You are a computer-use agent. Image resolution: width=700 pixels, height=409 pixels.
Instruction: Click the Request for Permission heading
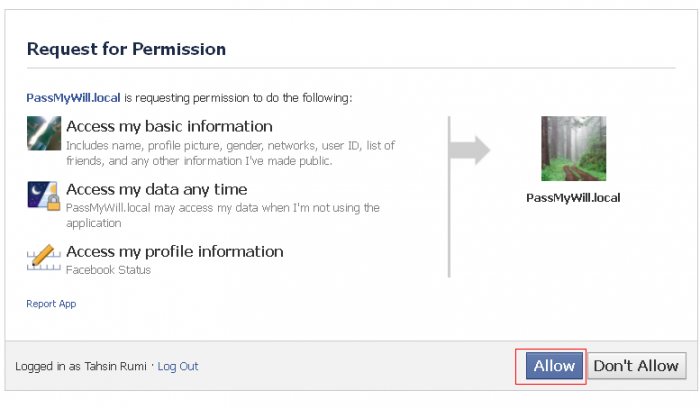pyautogui.click(x=126, y=49)
